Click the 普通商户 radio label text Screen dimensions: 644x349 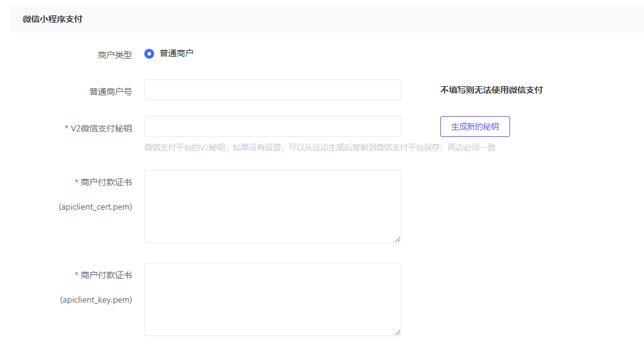tap(176, 54)
